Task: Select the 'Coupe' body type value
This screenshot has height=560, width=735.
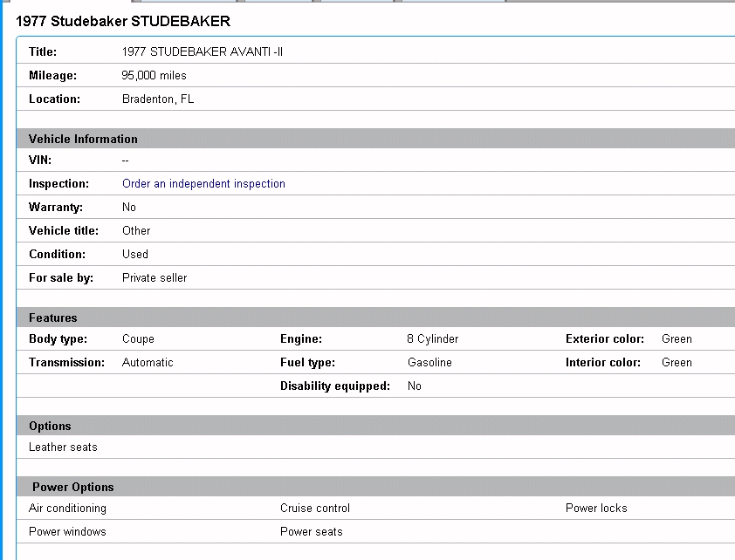Action: pos(138,338)
